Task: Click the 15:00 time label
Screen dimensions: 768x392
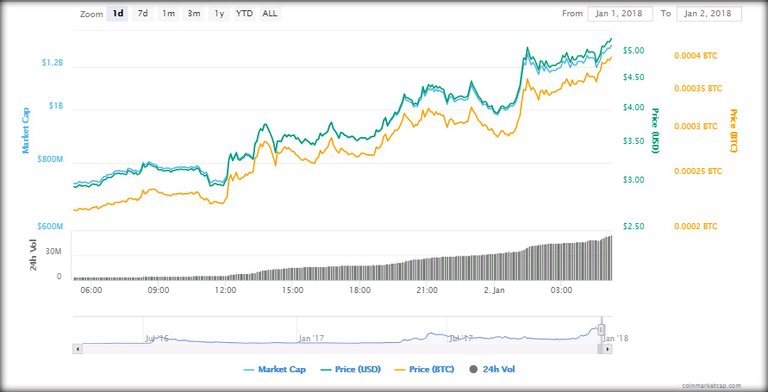Action: click(x=292, y=290)
